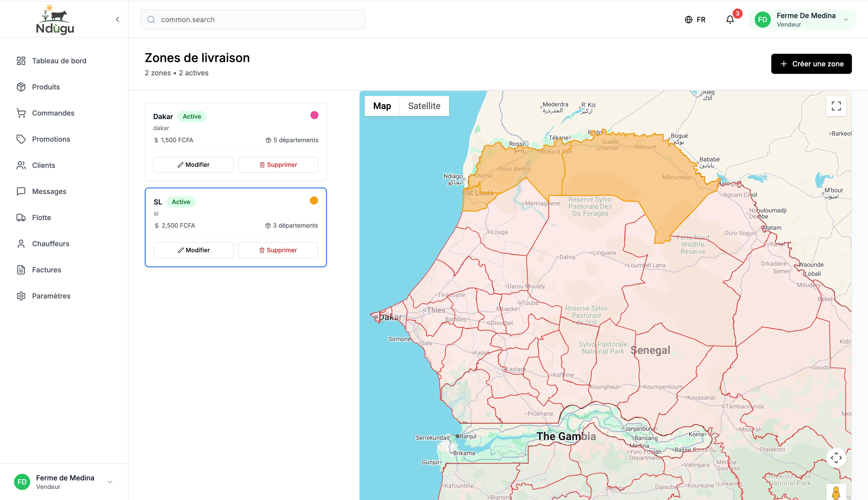This screenshot has height=500, width=868.
Task: Click the Créer une zone button
Action: click(811, 64)
